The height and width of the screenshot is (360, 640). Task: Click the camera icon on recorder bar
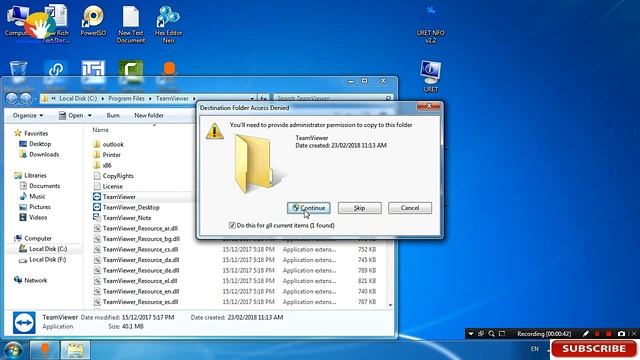click(621, 334)
